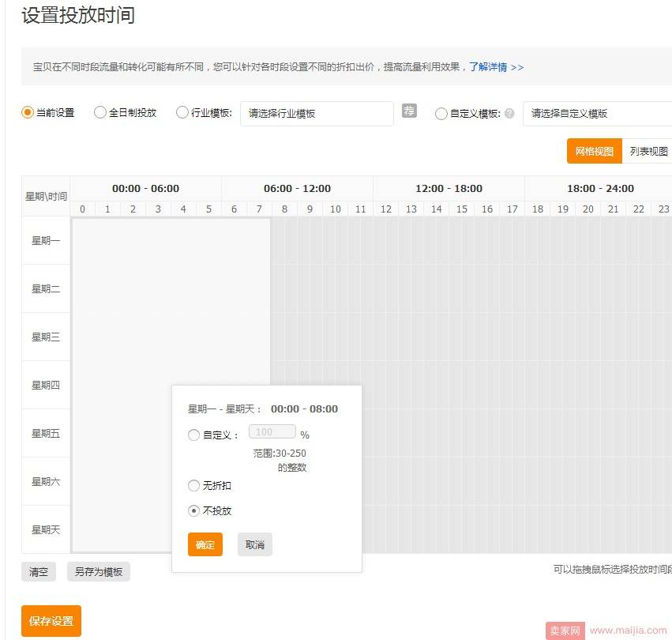Viewport: 672px width, 640px height.
Task: Click the custom discount percentage input field
Action: (272, 431)
